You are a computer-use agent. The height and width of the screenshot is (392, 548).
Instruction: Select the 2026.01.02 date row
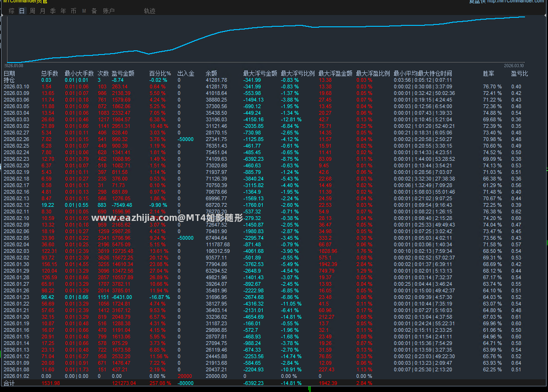(273, 376)
